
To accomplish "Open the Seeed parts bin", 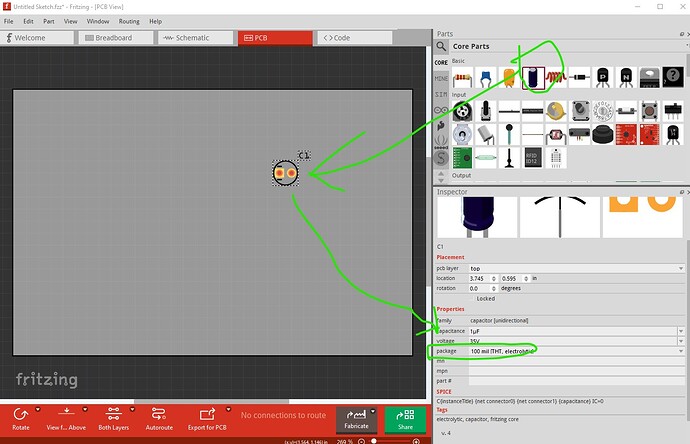I will coord(441,142).
